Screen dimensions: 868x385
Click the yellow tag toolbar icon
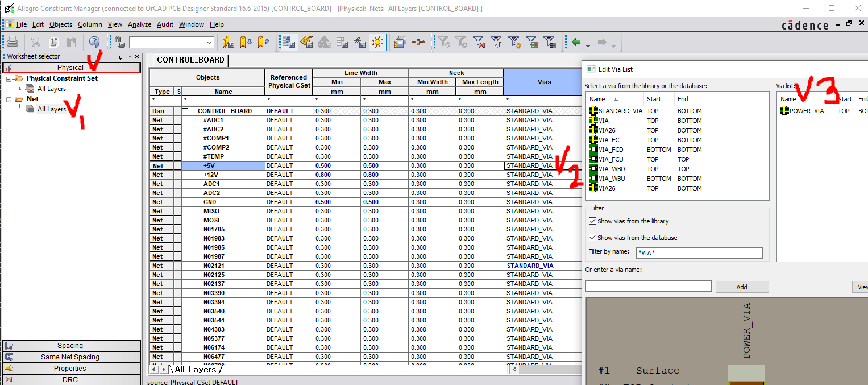tap(307, 42)
